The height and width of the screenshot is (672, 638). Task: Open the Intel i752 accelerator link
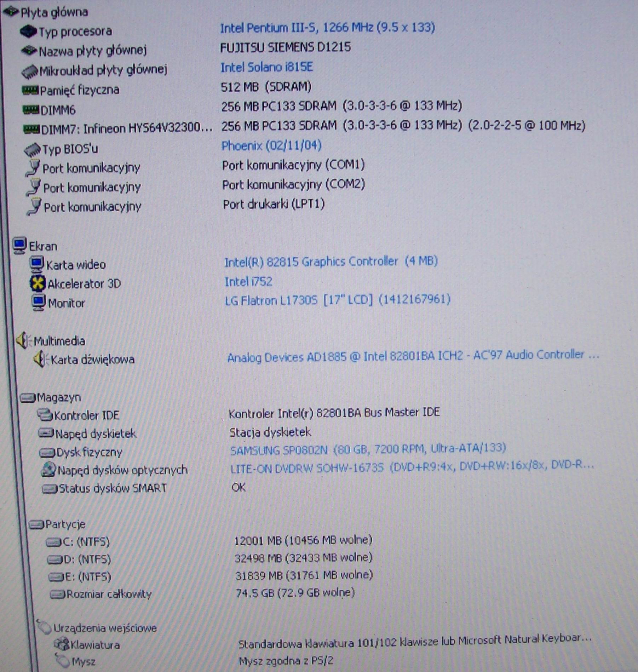click(248, 282)
